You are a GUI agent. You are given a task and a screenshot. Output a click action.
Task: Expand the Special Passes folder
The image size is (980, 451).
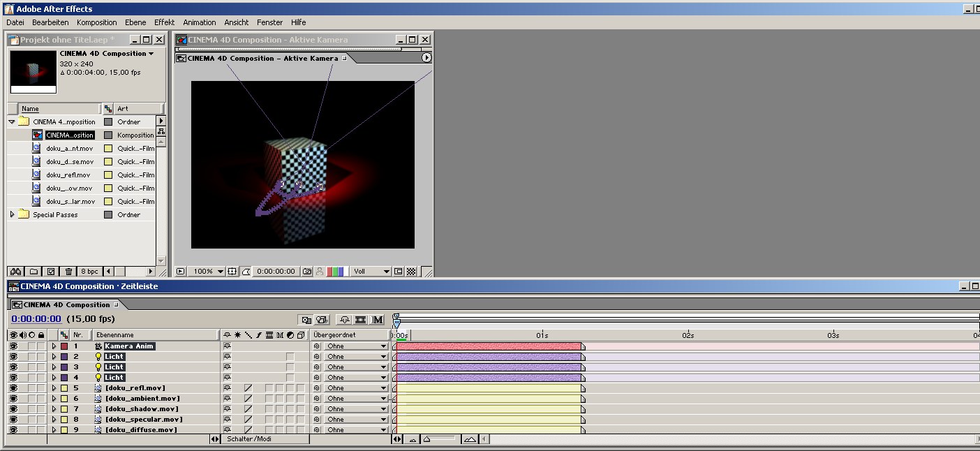pyautogui.click(x=12, y=215)
